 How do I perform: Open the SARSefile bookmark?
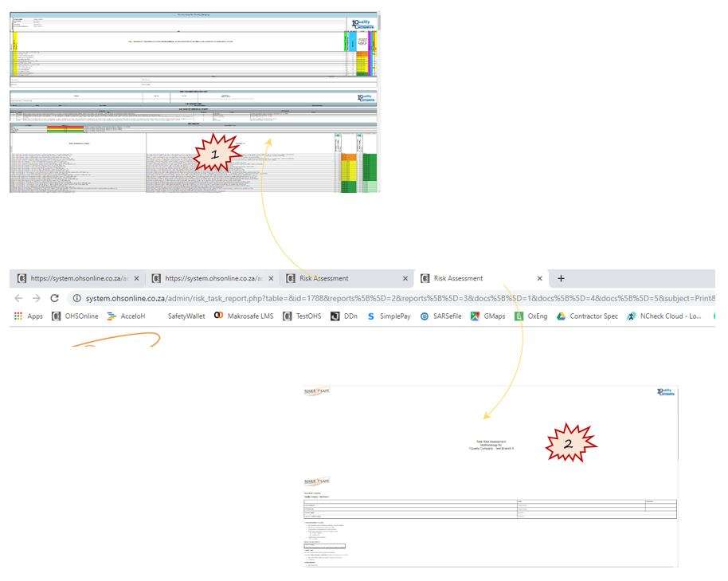click(440, 316)
